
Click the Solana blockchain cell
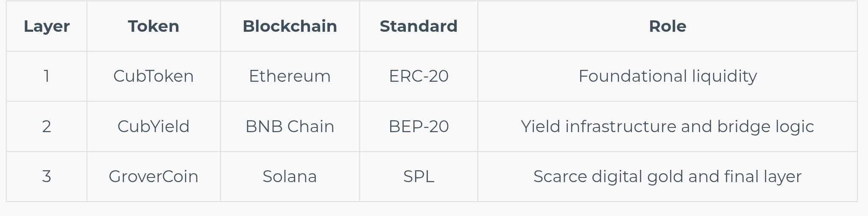click(290, 177)
